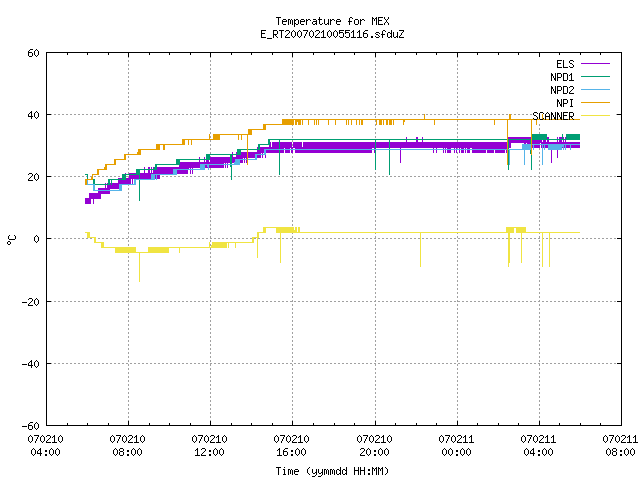Click the y-axis tick label -20
Viewport: 640px width, 480px height.
pos(31,302)
